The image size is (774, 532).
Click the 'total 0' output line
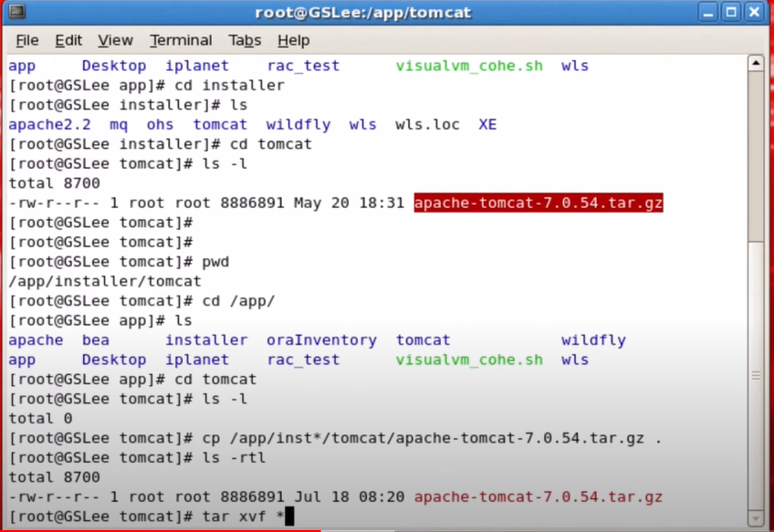tap(40, 419)
